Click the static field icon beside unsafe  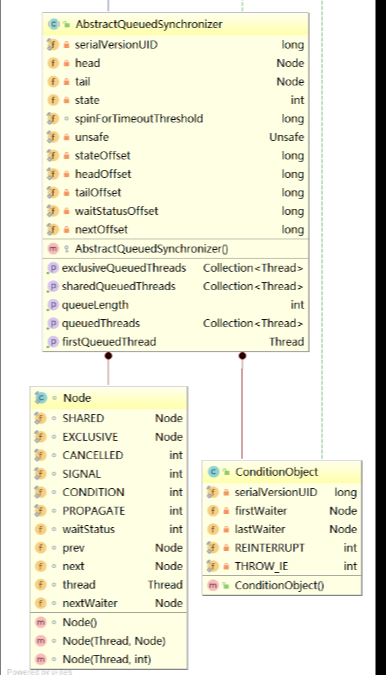[53, 137]
